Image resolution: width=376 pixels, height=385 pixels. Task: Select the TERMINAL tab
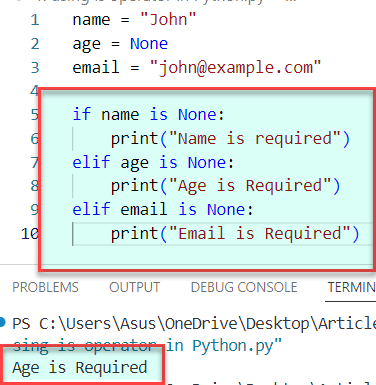pyautogui.click(x=351, y=287)
